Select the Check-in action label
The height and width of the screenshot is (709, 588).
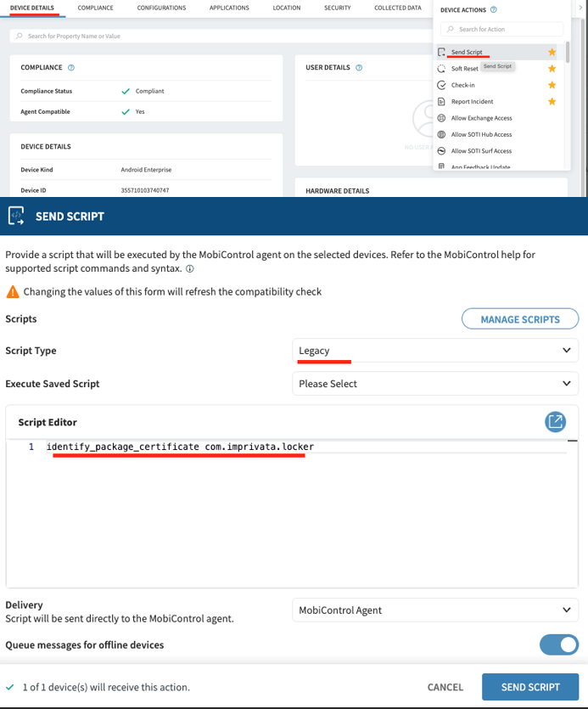[x=462, y=85]
